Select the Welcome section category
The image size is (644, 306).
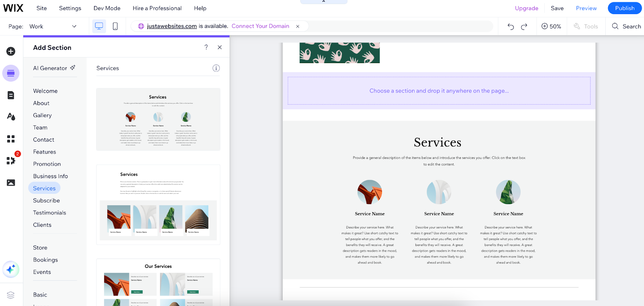point(45,91)
